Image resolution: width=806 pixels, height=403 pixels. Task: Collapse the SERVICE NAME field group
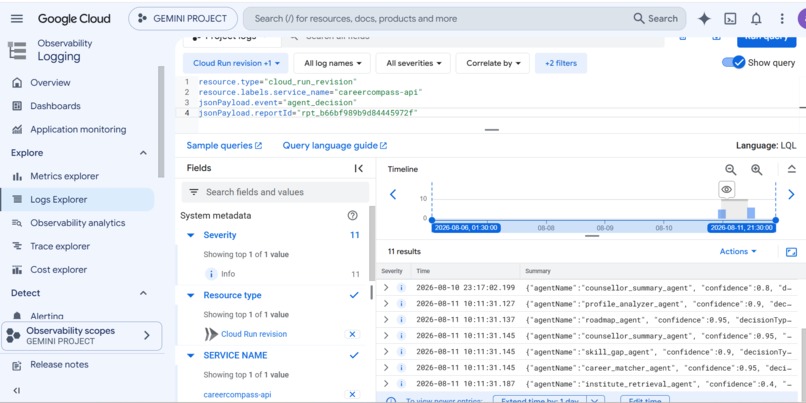[x=191, y=356]
